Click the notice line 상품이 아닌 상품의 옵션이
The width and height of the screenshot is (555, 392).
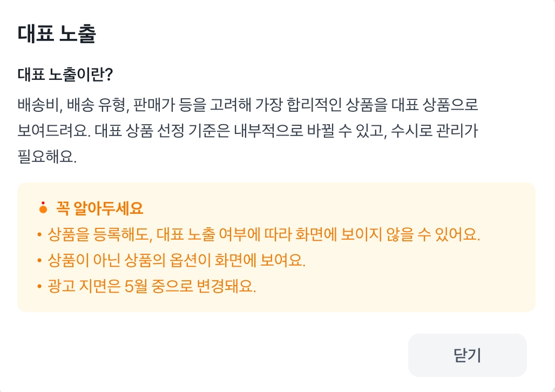[x=177, y=261]
